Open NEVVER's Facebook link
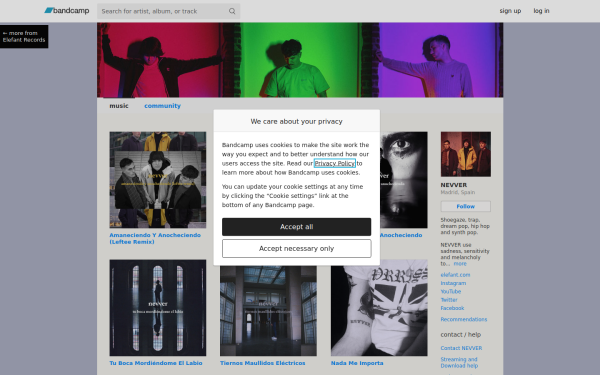 click(x=452, y=308)
